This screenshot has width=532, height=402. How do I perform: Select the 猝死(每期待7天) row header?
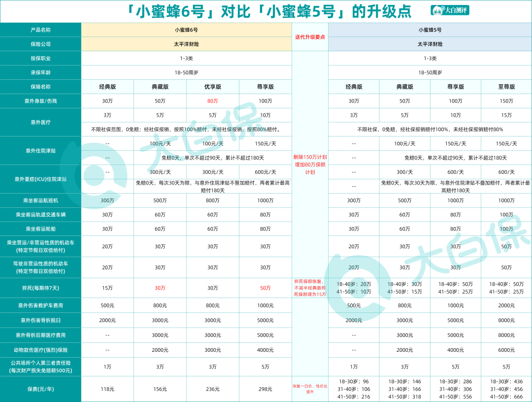coord(40,288)
